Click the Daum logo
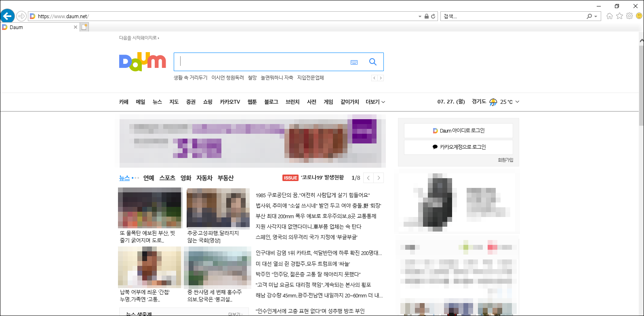The image size is (644, 316). coord(142,62)
